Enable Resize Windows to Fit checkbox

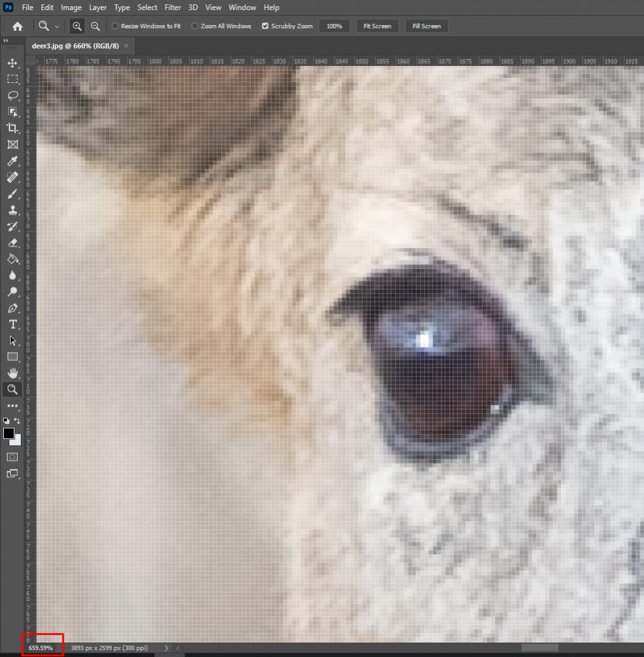(115, 26)
